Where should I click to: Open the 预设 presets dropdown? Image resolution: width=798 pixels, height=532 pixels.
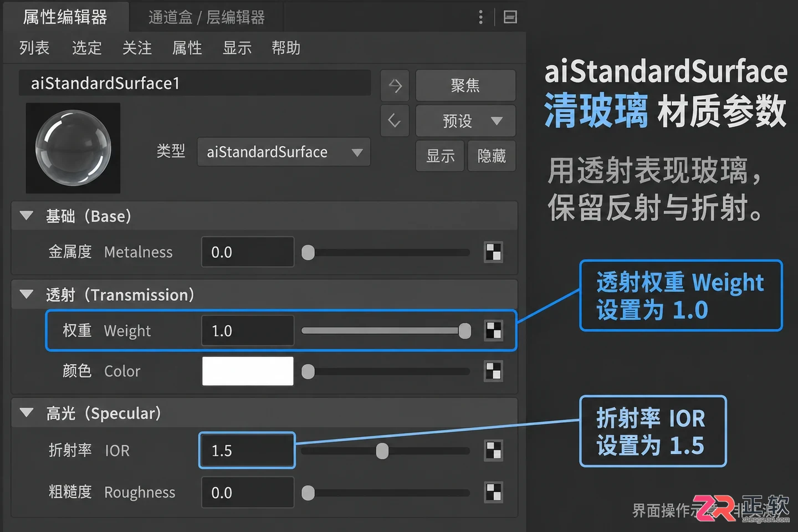465,120
